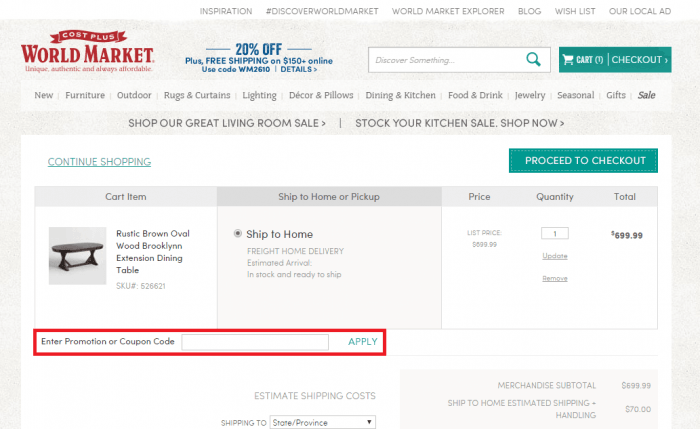Viewport: 700px width, 429px height.
Task: Open the Furniture menu
Action: pyautogui.click(x=85, y=96)
